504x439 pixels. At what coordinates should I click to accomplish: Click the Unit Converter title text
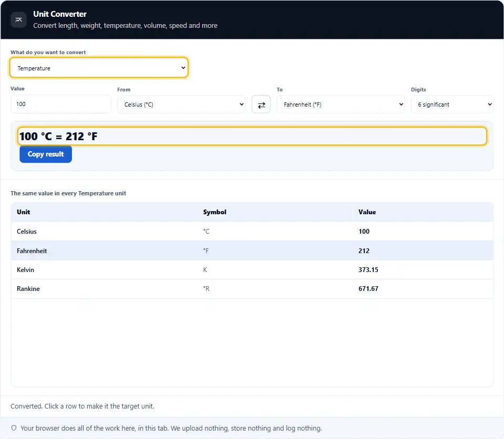[60, 14]
